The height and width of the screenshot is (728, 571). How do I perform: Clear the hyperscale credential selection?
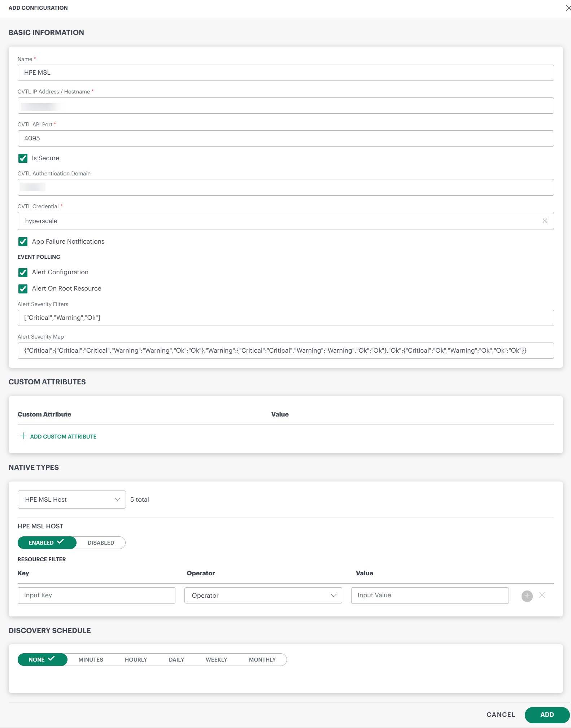[x=545, y=221]
